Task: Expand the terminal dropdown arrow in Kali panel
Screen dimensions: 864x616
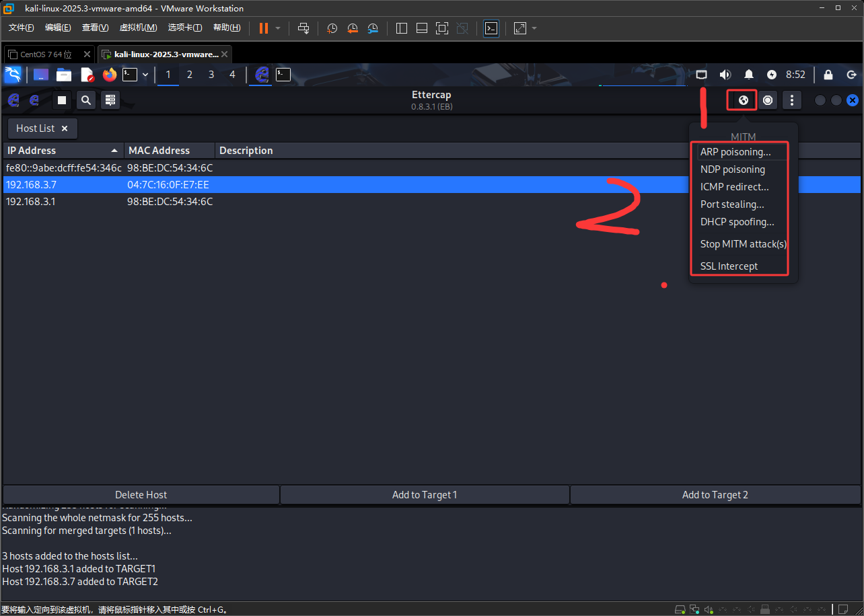Action: point(145,75)
